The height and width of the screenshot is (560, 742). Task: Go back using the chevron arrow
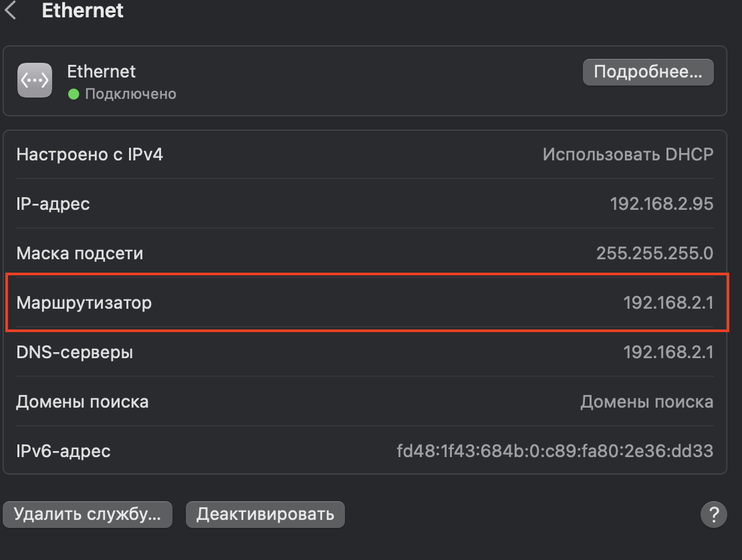(x=11, y=11)
